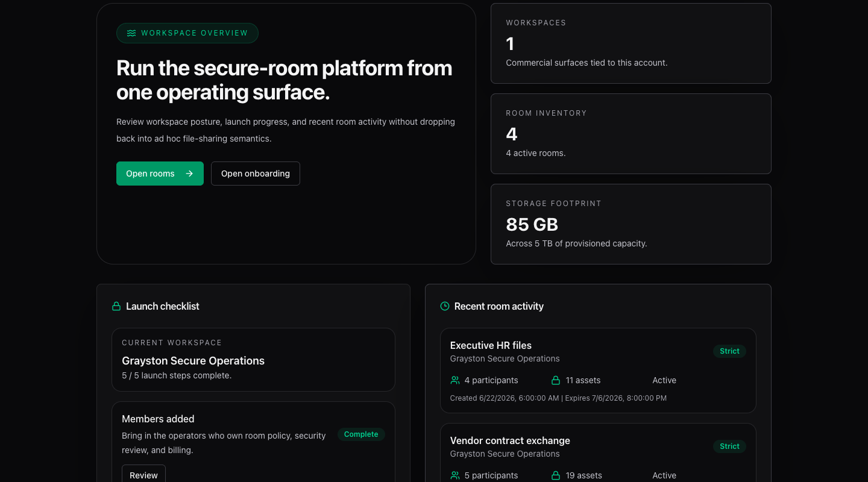The image size is (868, 482).
Task: Click the lock icon next to 19 assets
Action: pyautogui.click(x=556, y=475)
